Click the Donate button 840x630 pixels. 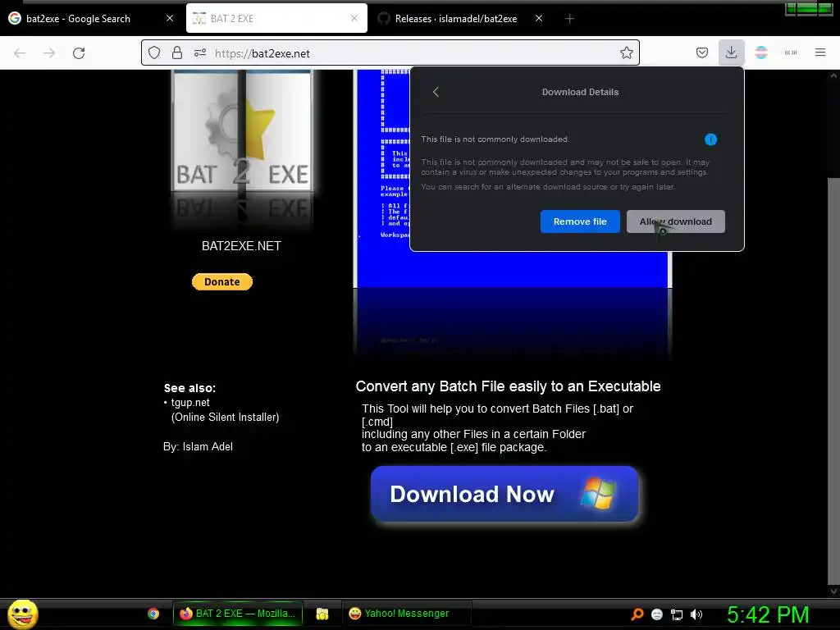coord(222,282)
